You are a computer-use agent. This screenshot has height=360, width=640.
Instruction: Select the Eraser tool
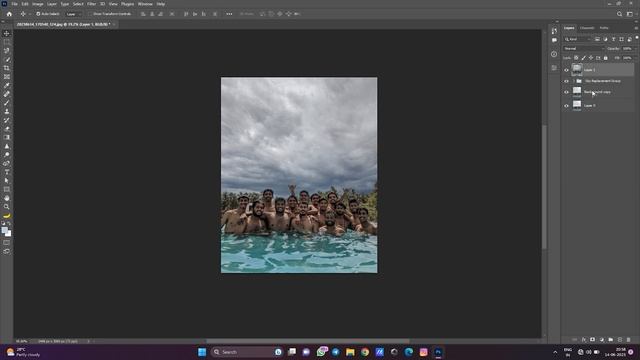point(7,129)
